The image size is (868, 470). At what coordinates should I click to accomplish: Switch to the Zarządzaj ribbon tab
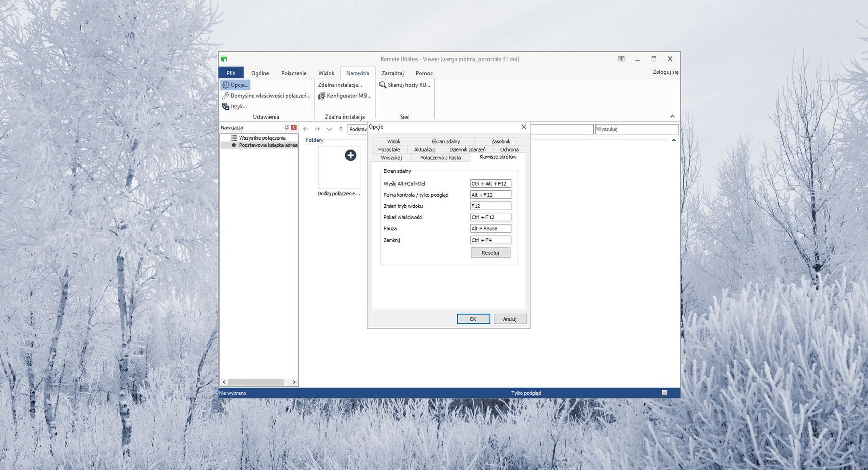click(x=392, y=73)
